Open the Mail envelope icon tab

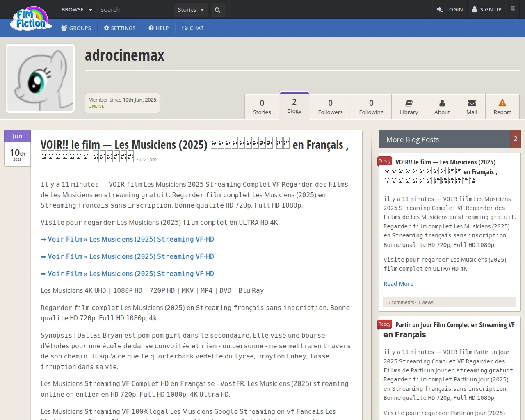tap(472, 107)
